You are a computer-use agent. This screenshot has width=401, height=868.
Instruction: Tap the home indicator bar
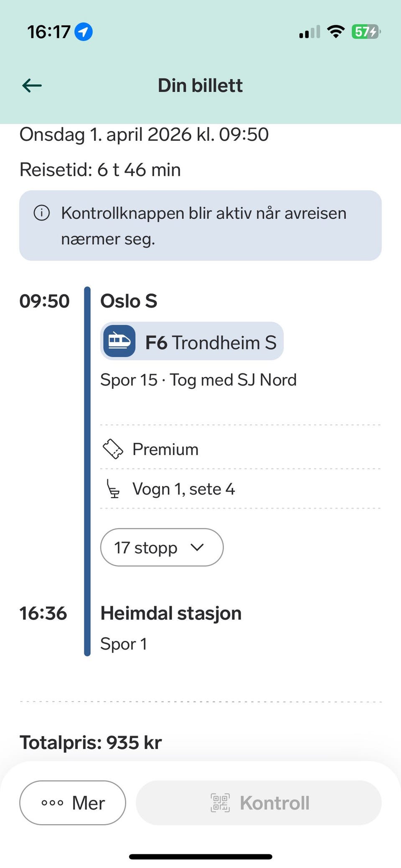[x=200, y=857]
